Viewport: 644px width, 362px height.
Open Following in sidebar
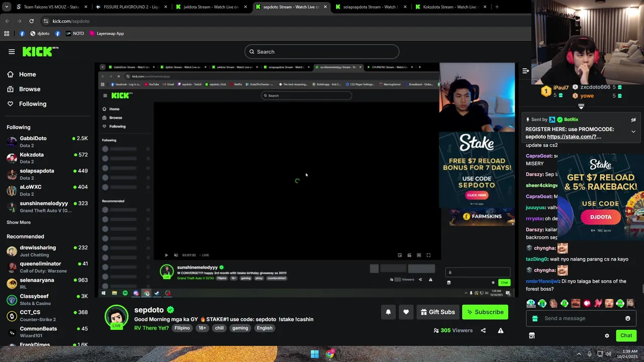tap(32, 104)
